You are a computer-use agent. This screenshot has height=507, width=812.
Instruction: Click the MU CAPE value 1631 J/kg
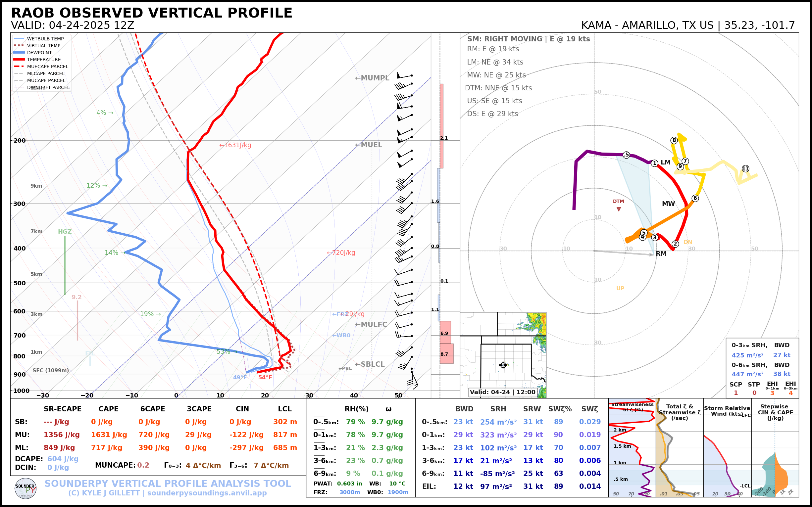coord(109,435)
